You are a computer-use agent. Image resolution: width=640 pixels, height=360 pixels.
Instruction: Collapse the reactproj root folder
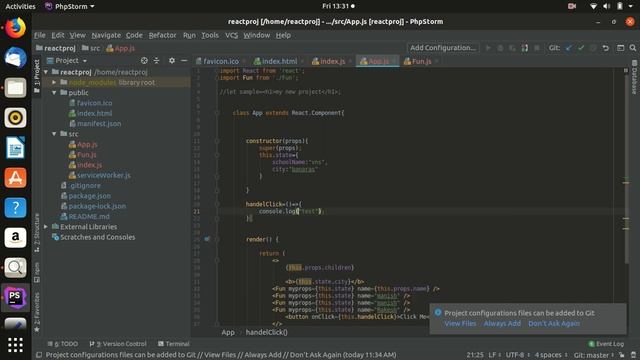46,72
